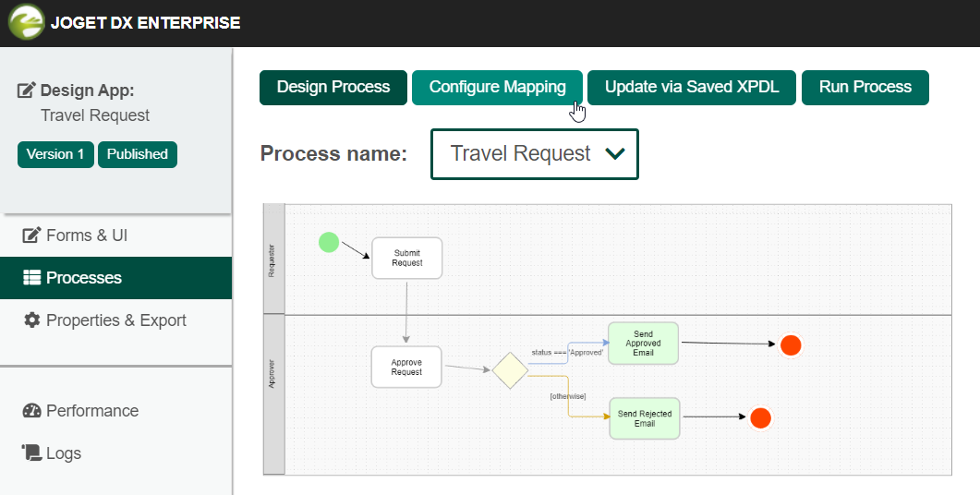Open Configure Mapping
This screenshot has width=980, height=495.
[497, 88]
